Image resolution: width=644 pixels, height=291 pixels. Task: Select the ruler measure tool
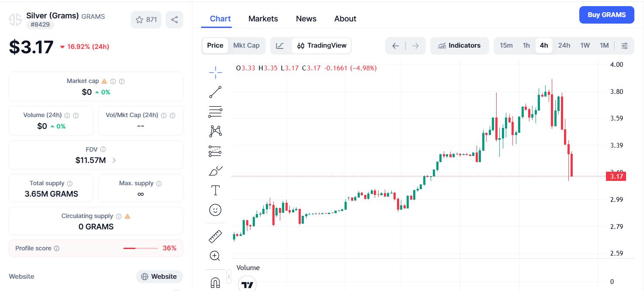pyautogui.click(x=215, y=236)
